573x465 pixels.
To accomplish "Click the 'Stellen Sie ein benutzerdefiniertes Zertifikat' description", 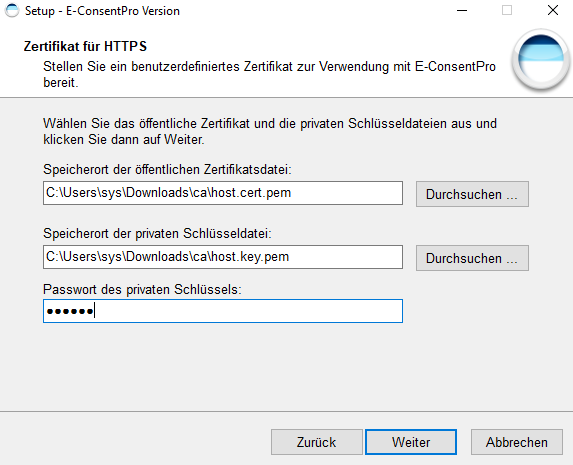I will pos(270,75).
